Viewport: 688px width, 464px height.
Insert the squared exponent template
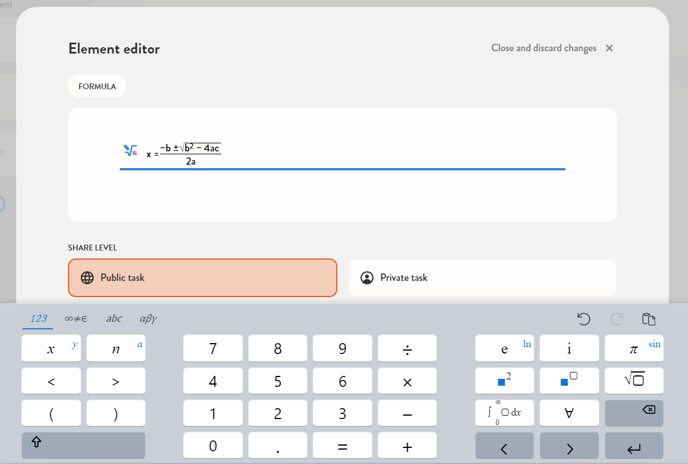click(x=504, y=380)
